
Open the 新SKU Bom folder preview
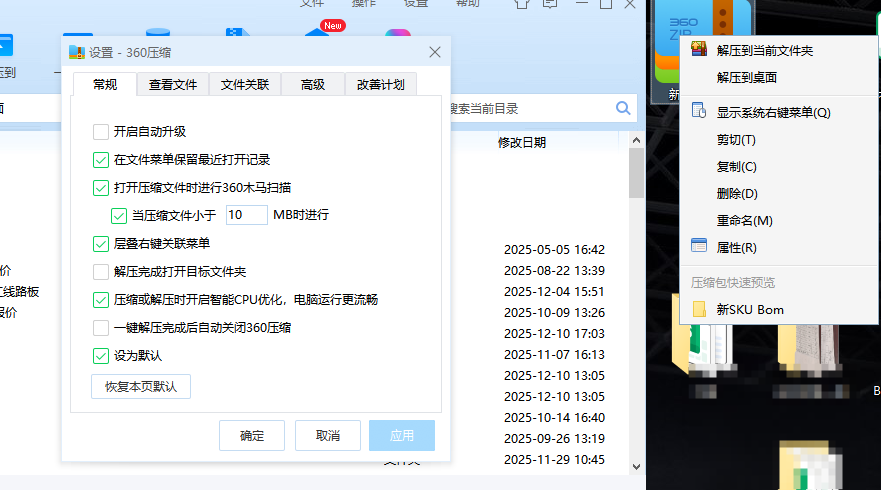pyautogui.click(x=749, y=310)
